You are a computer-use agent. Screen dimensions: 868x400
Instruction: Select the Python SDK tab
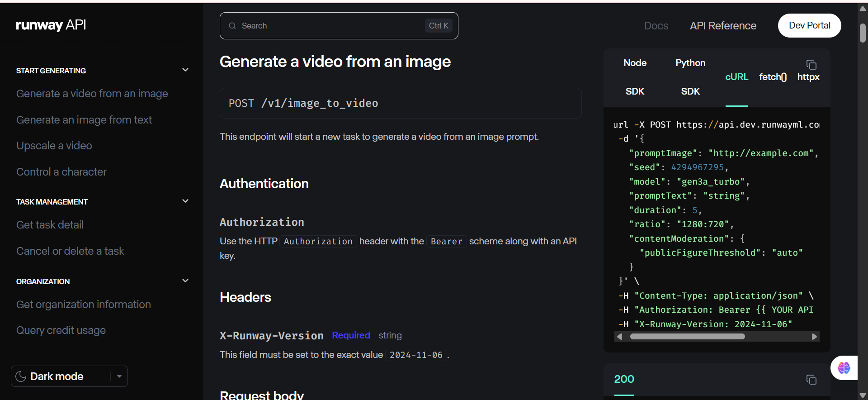[x=690, y=77]
